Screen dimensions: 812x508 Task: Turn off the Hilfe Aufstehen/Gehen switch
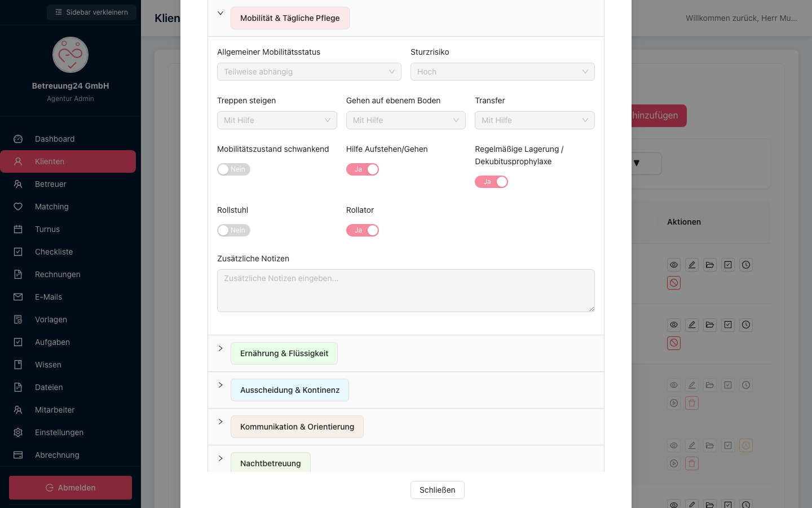click(363, 169)
